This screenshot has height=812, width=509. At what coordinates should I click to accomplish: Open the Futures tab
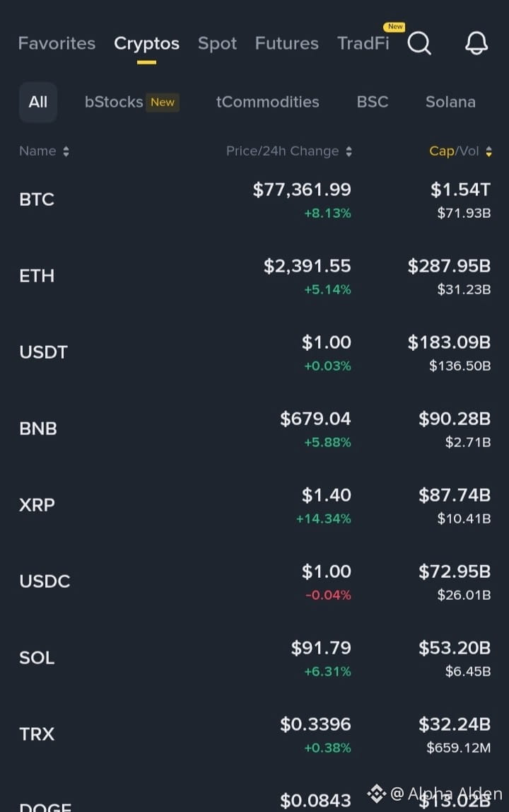click(287, 44)
